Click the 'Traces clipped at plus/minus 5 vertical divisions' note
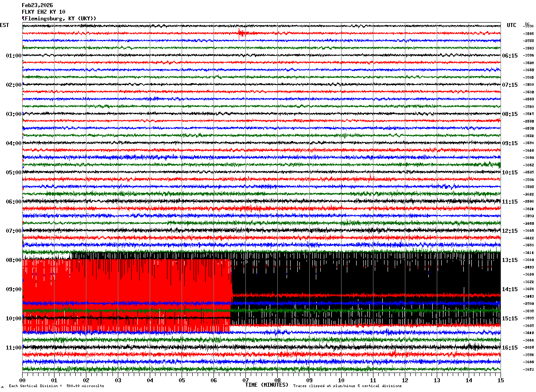This screenshot has height=392, width=536. click(x=347, y=386)
